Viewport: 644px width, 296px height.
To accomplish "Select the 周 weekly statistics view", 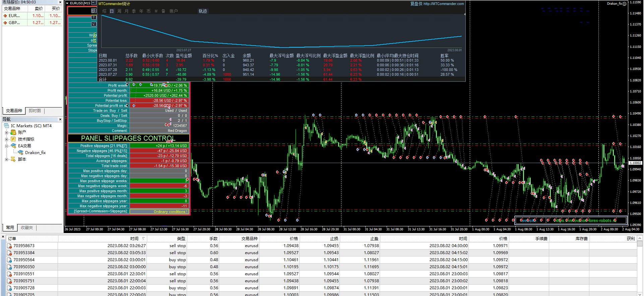I will pos(119,11).
